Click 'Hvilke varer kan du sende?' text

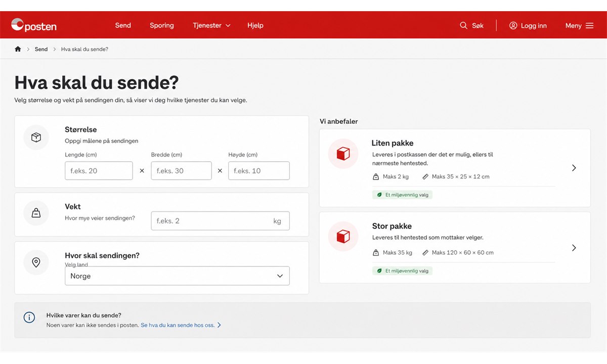point(84,315)
